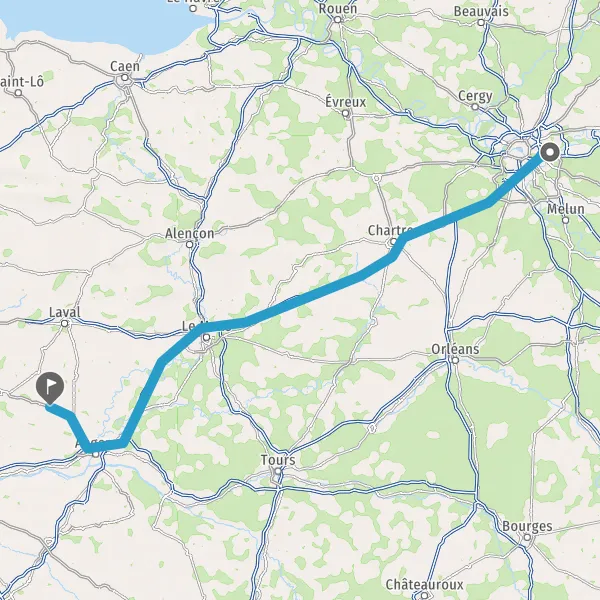The height and width of the screenshot is (600, 600).
Task: Click the route start circle marker near Paris
Action: tap(550, 152)
